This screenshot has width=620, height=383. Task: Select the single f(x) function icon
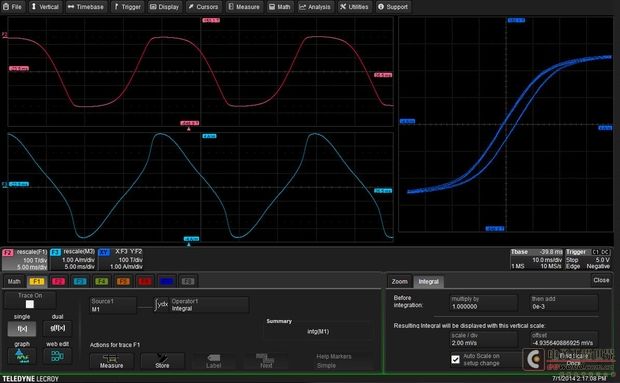point(22,328)
